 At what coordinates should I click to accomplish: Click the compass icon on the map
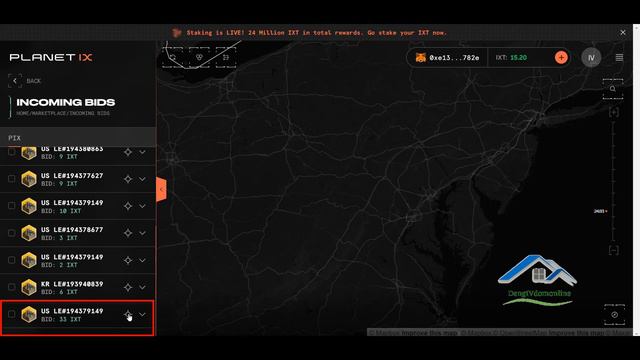[x=614, y=315]
